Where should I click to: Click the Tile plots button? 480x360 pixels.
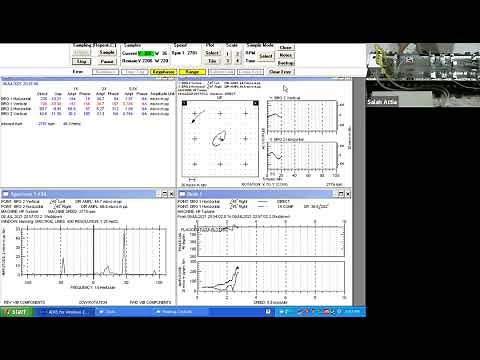pos(212,61)
